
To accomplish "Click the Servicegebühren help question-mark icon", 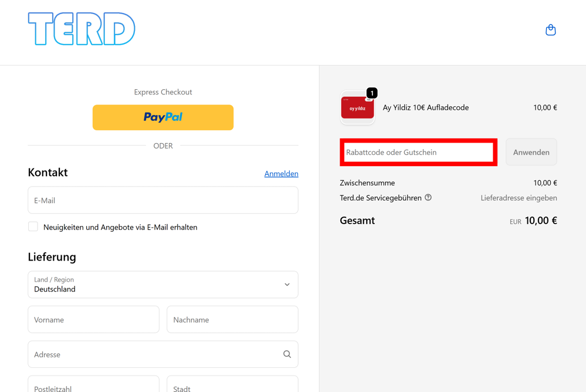I will pyautogui.click(x=428, y=198).
